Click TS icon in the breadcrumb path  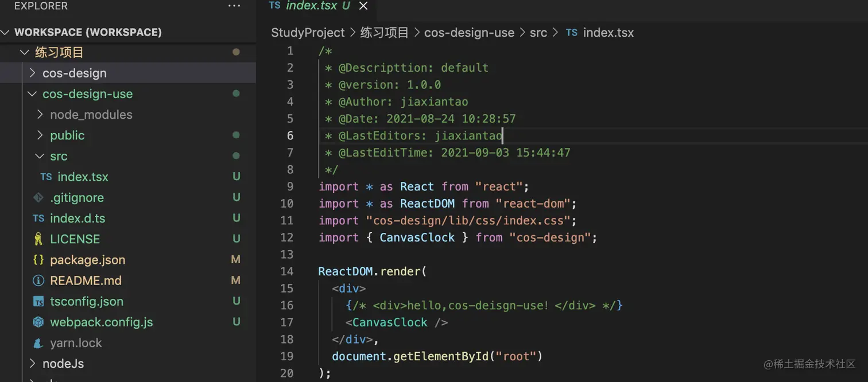[572, 33]
